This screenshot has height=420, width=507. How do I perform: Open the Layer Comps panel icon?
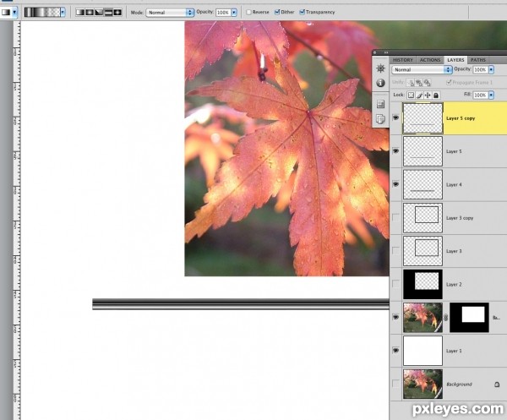380,104
